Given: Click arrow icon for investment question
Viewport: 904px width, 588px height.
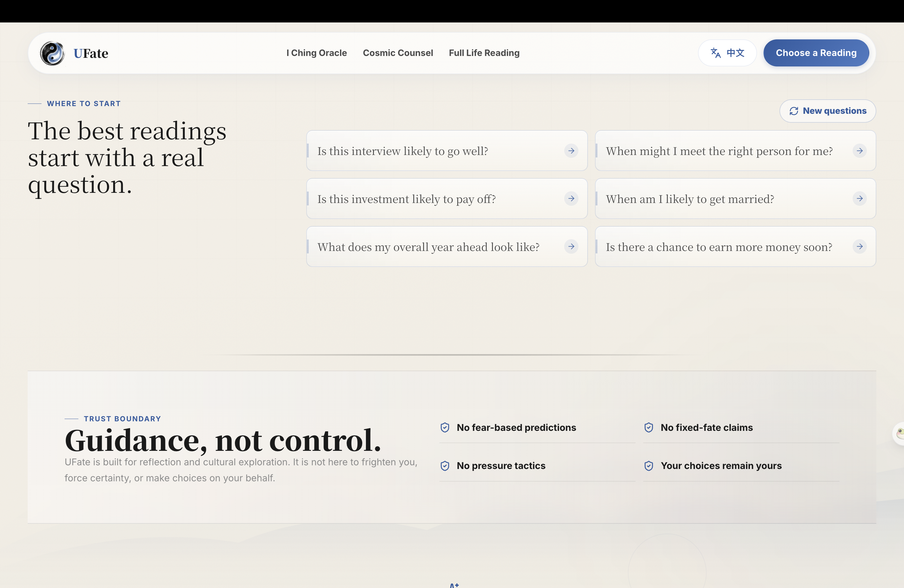Looking at the screenshot, I should pyautogui.click(x=571, y=199).
